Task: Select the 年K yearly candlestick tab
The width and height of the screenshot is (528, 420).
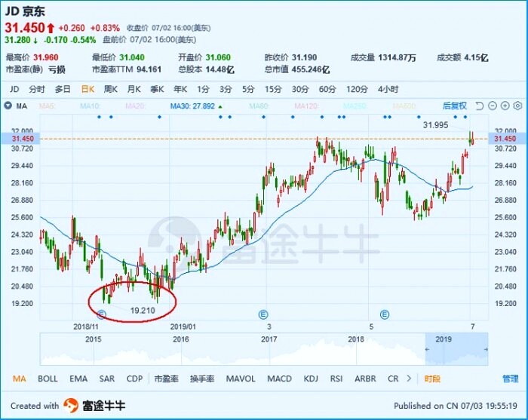Action: pyautogui.click(x=180, y=89)
